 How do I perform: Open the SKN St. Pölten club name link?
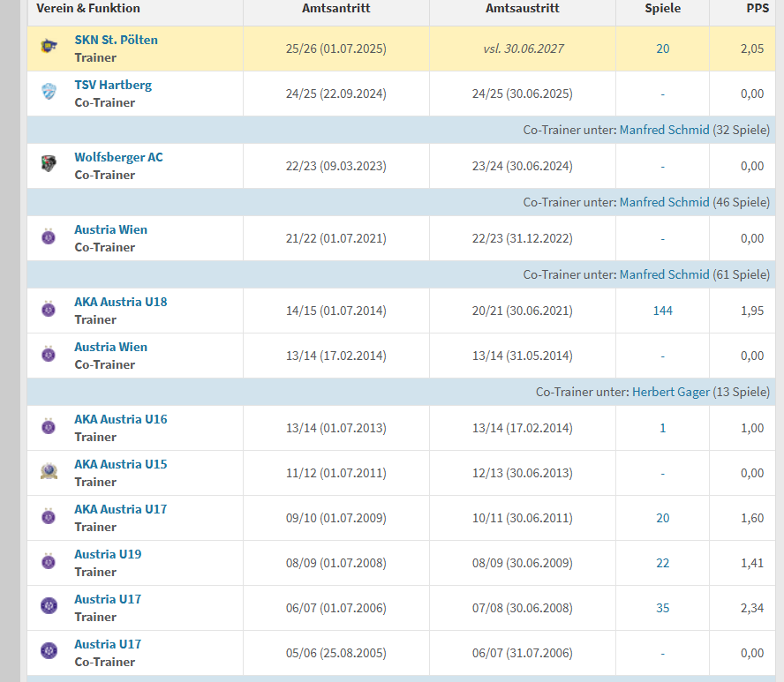click(116, 40)
